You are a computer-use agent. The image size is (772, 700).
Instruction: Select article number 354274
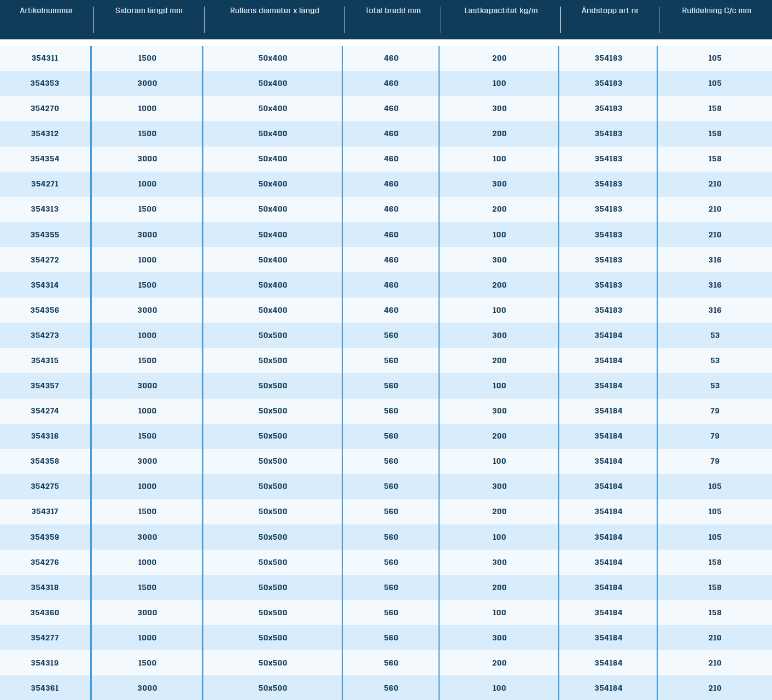coord(45,411)
